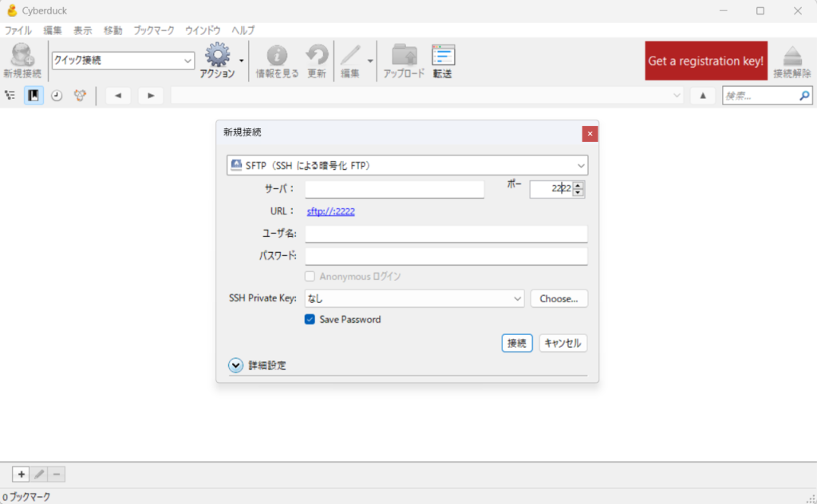Expand the 詳細設定 section

click(x=235, y=365)
